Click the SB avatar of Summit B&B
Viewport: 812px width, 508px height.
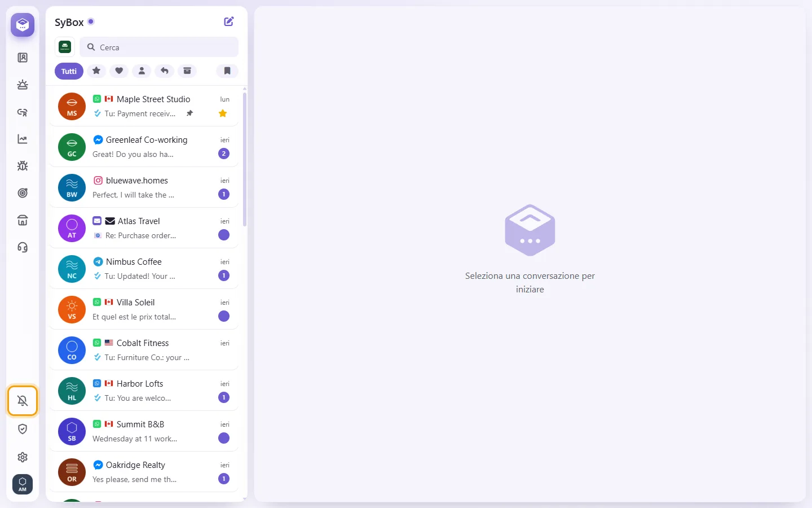[72, 431]
